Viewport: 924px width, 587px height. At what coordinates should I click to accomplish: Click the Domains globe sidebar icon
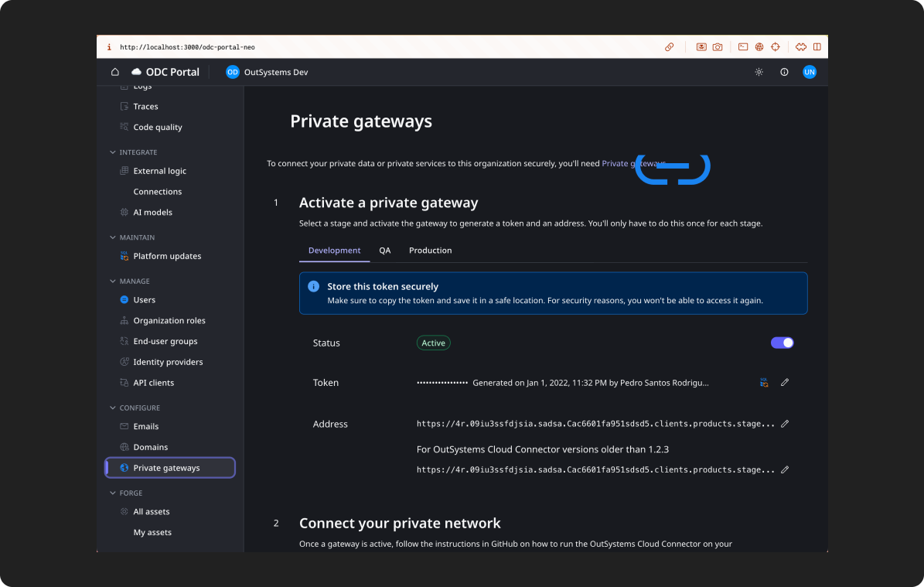(x=124, y=447)
